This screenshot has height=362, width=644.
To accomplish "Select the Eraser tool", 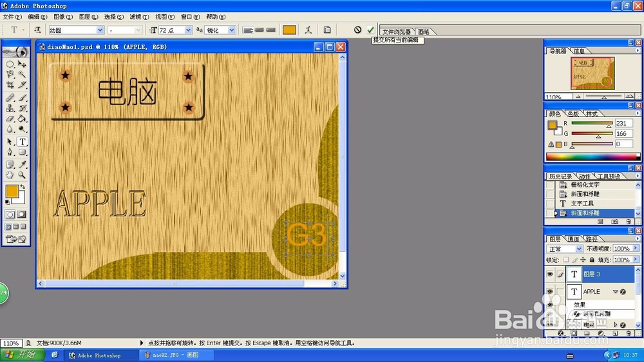I will [x=10, y=119].
